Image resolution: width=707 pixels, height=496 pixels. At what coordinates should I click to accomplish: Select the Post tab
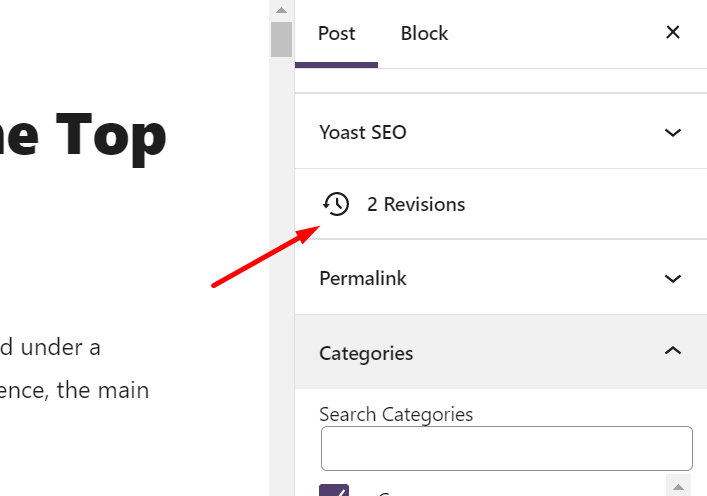click(336, 33)
